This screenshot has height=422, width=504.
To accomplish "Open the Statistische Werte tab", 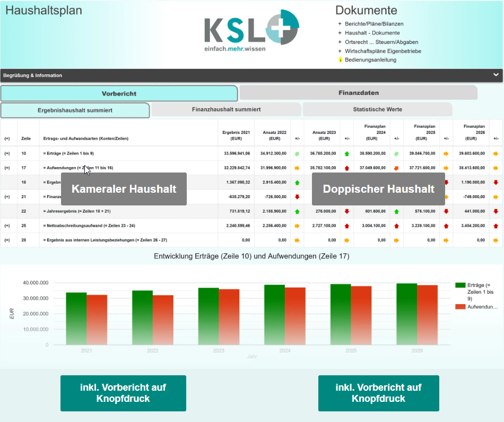I will [x=377, y=109].
